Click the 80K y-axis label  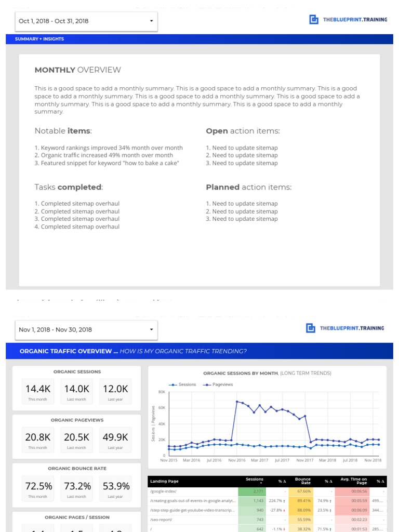coord(162,392)
